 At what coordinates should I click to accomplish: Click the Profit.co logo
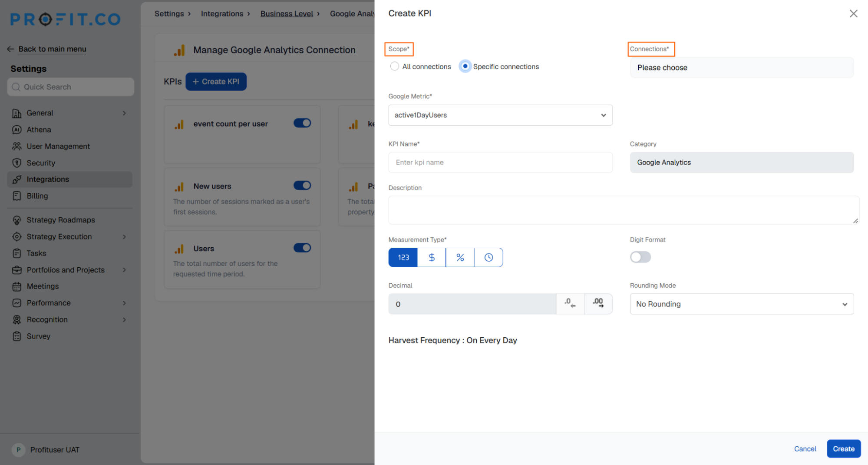[65, 19]
